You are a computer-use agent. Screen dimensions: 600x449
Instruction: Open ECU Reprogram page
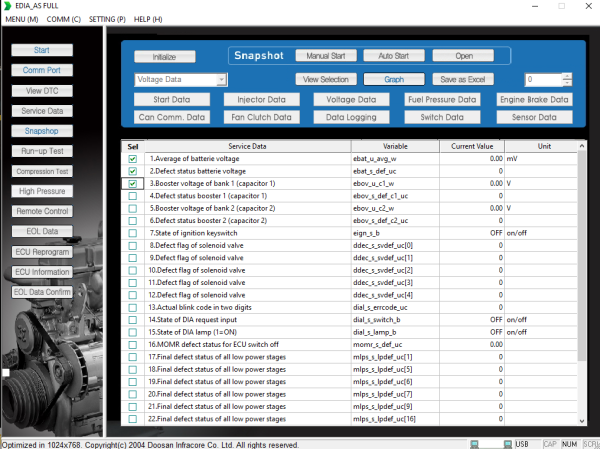42,252
